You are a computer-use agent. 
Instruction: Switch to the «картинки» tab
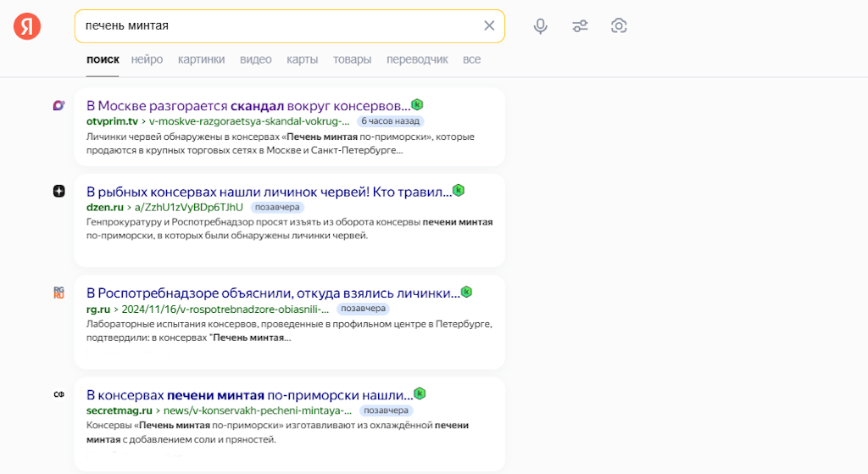[x=201, y=59]
